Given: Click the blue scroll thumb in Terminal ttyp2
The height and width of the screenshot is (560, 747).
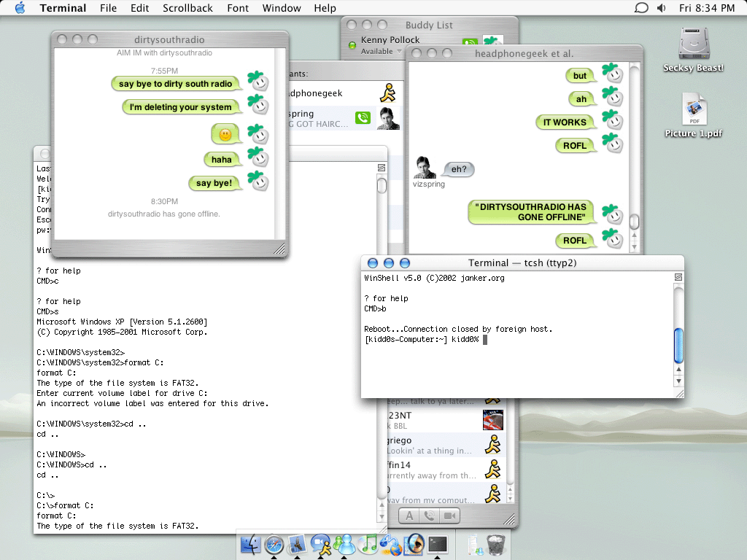Looking at the screenshot, I should point(679,345).
